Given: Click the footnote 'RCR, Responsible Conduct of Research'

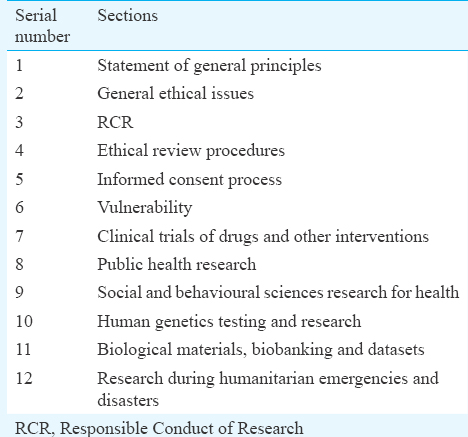Looking at the screenshot, I should 159,428.
